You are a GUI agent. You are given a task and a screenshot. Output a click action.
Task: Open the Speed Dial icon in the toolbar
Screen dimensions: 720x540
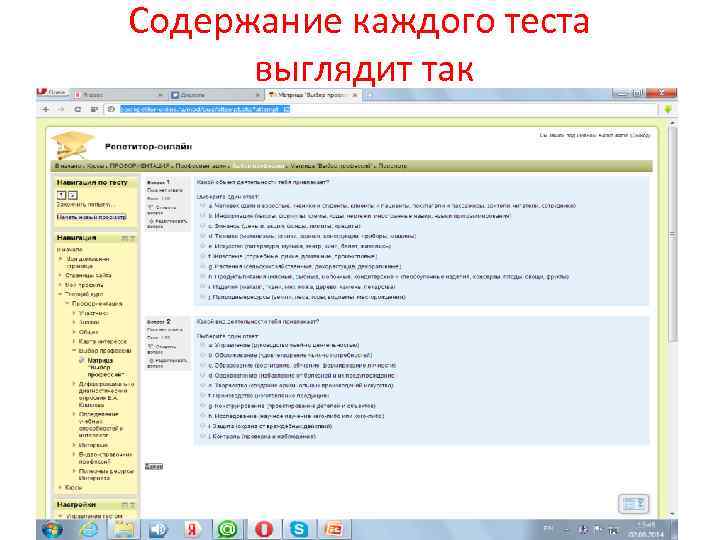click(x=94, y=109)
